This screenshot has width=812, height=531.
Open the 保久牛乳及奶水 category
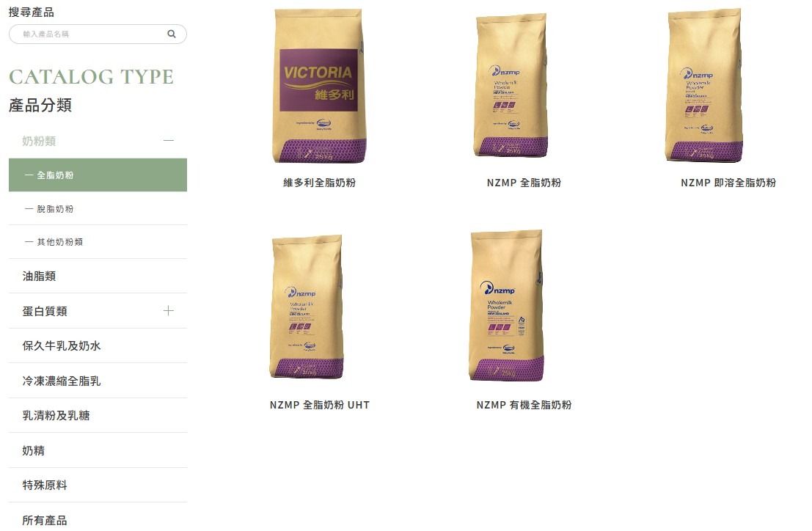coord(98,345)
